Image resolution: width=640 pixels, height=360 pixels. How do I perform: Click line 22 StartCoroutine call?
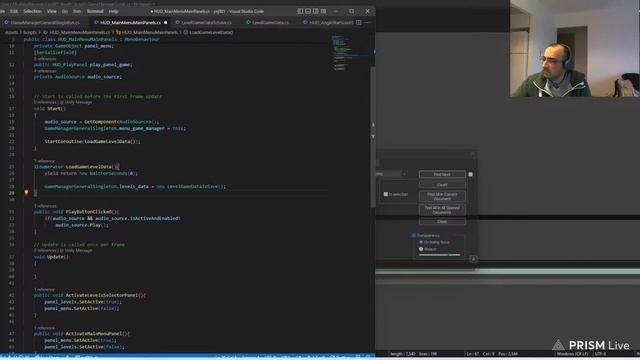tap(92, 142)
